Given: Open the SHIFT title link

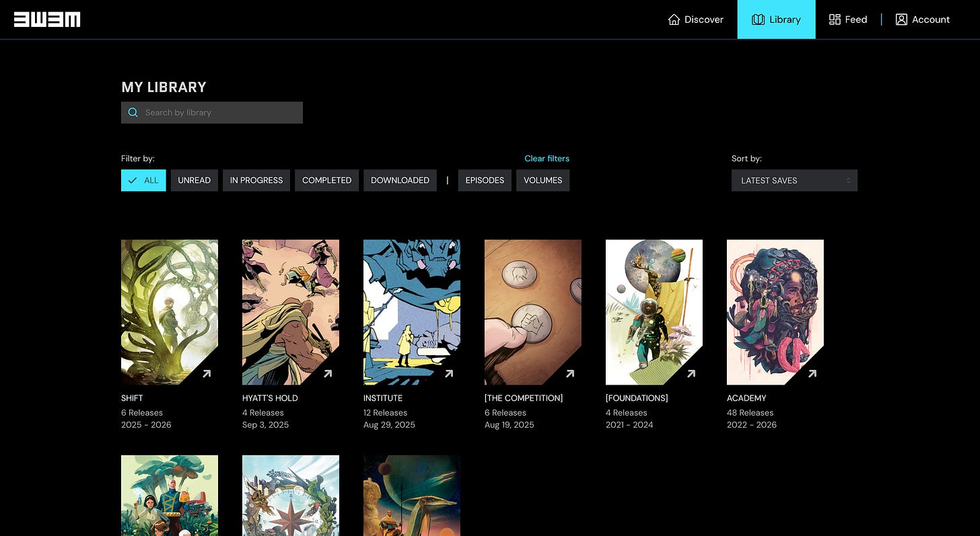Looking at the screenshot, I should [x=132, y=398].
